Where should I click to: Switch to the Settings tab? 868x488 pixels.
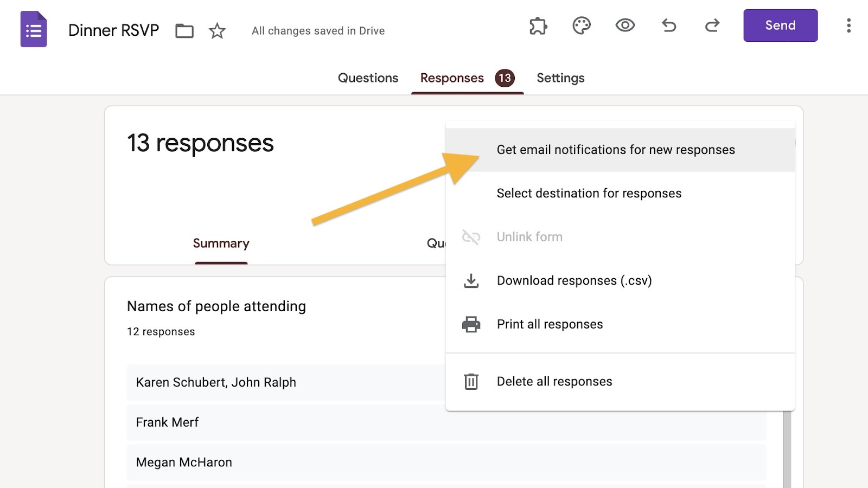(560, 78)
